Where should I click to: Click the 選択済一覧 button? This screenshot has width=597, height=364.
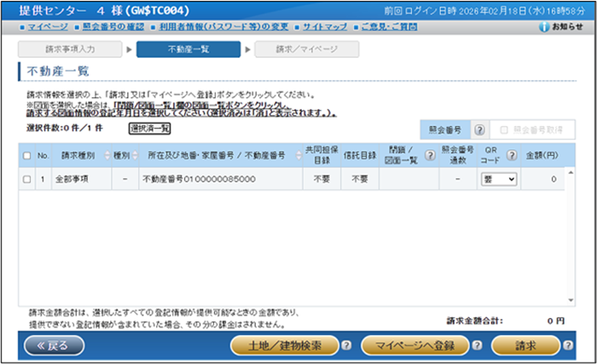150,128
